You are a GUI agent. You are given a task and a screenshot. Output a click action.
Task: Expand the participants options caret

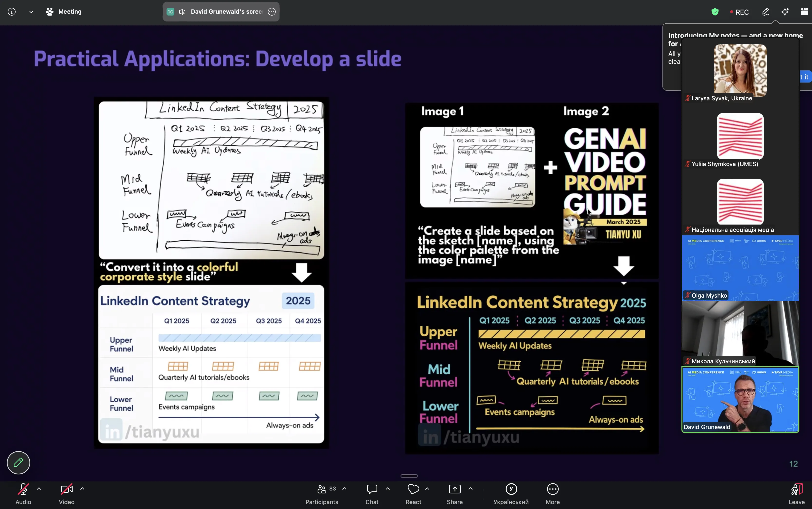pos(344,489)
